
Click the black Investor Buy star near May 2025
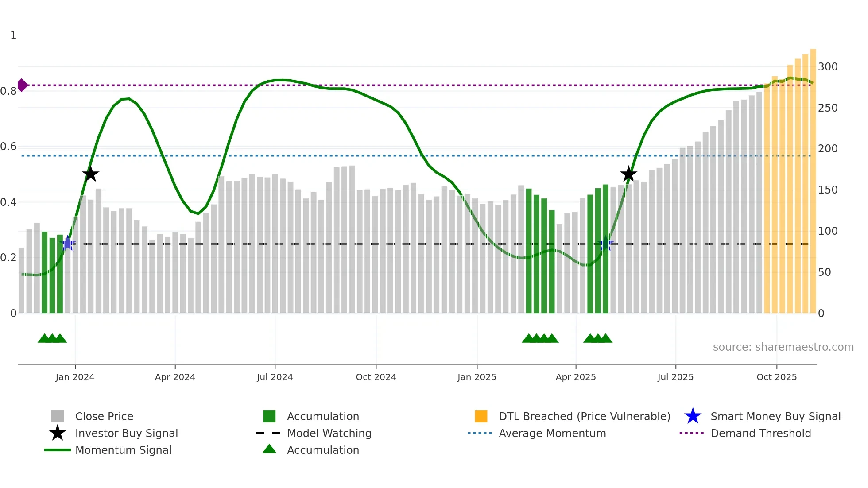tap(628, 174)
